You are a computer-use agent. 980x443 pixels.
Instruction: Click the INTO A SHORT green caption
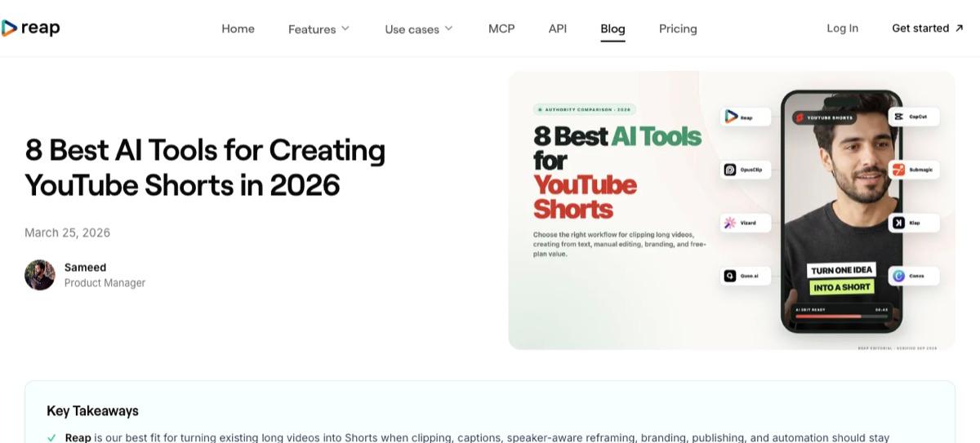tap(841, 287)
